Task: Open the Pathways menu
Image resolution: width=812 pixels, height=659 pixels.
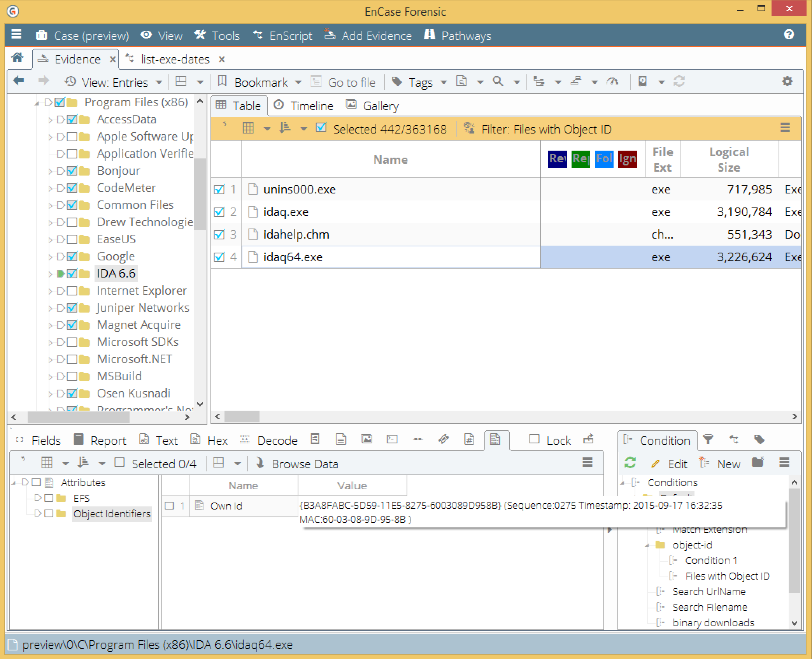Action: point(457,35)
